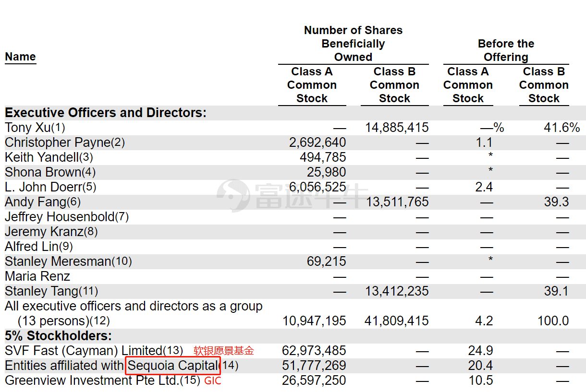Screen dimensions: 586x392
Task: Click the 62,973,485 SVF Fast share count
Action: (314, 351)
